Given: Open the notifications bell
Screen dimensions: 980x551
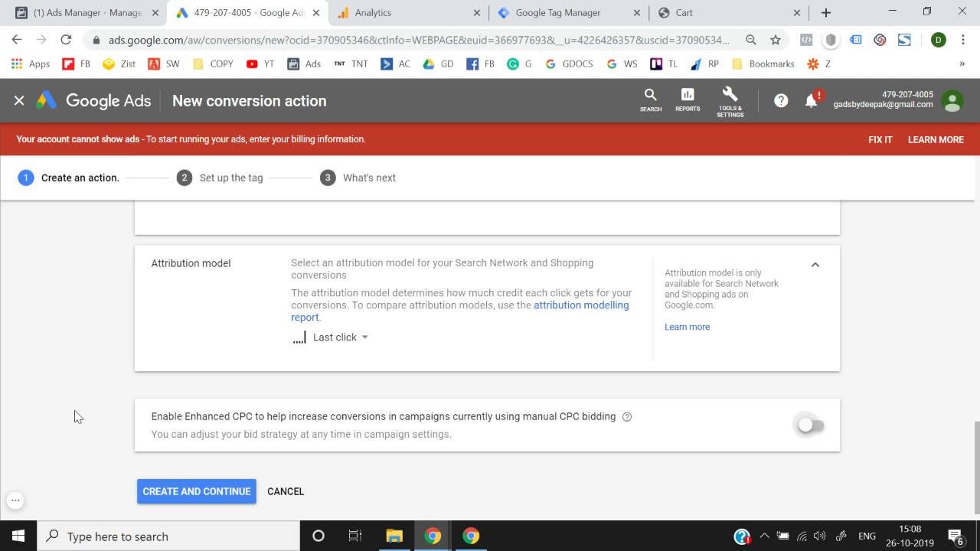Looking at the screenshot, I should 812,100.
